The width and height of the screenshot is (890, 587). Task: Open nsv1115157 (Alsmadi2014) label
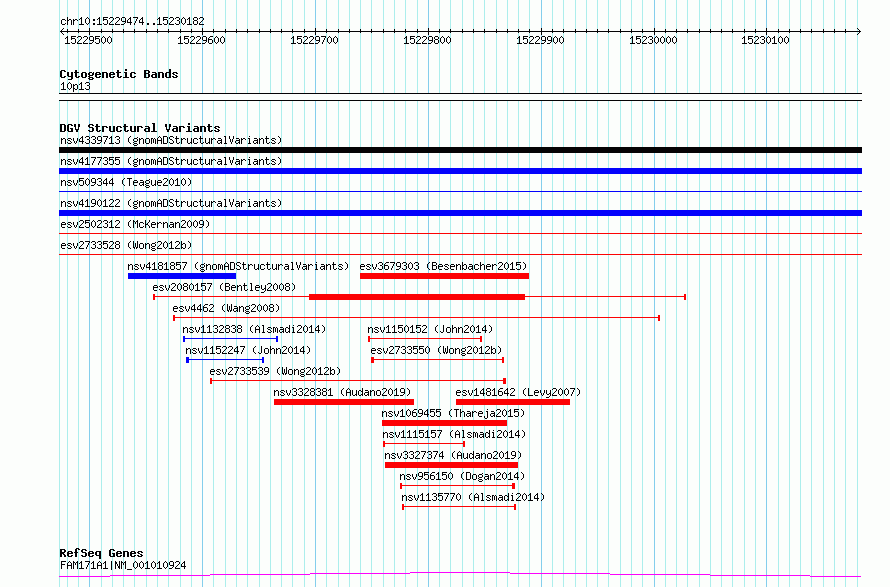click(x=454, y=434)
